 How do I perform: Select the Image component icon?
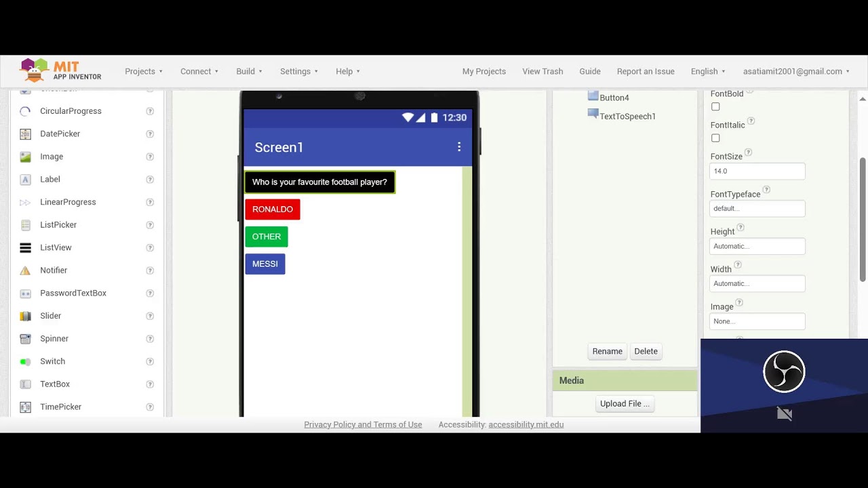25,157
